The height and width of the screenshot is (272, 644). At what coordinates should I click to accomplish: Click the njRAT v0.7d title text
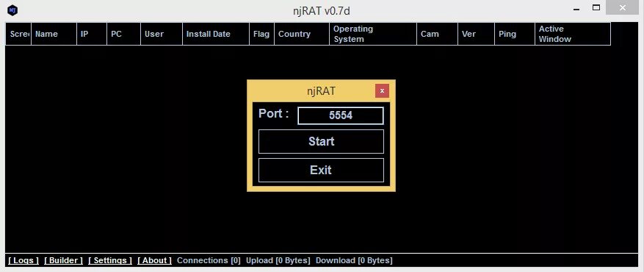click(321, 10)
